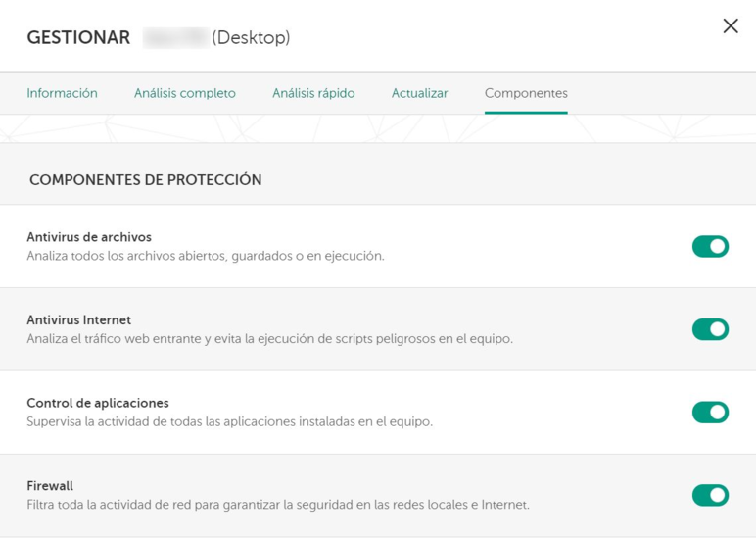
Task: Close the Gestionar dialog with X
Action: coord(730,26)
